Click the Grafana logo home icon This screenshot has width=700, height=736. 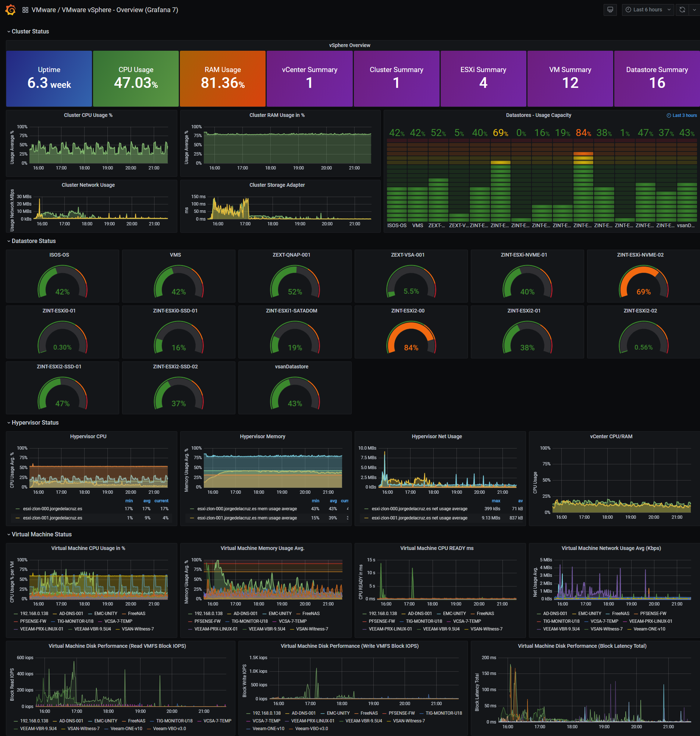[x=10, y=10]
